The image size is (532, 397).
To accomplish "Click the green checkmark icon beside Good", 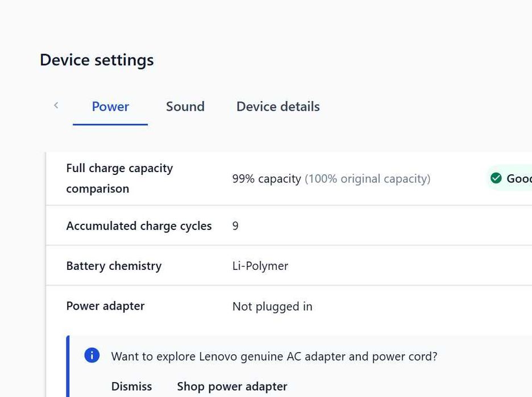I will tap(496, 178).
